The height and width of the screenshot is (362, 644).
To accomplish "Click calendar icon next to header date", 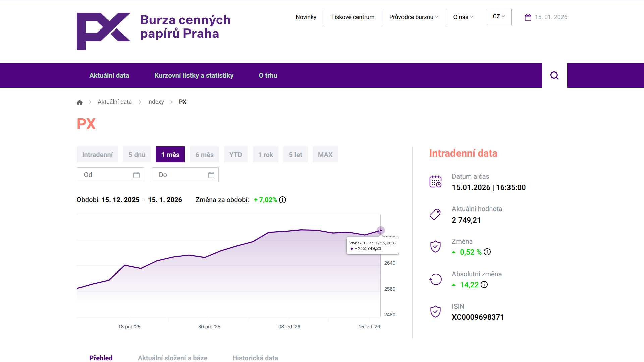I will 528,17.
